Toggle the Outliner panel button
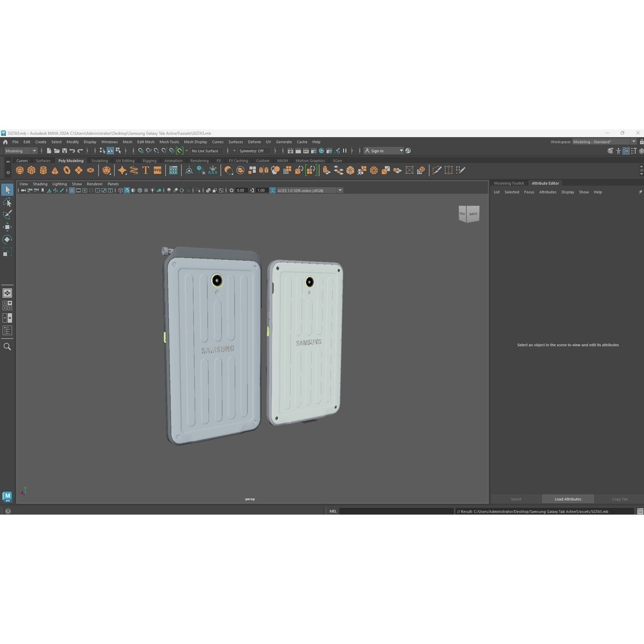Image resolution: width=644 pixels, height=644 pixels. [x=7, y=330]
